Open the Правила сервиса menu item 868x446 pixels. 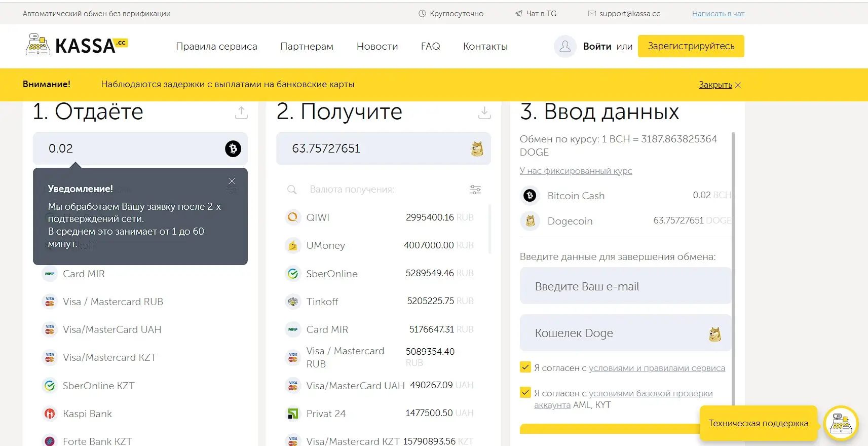coord(216,46)
